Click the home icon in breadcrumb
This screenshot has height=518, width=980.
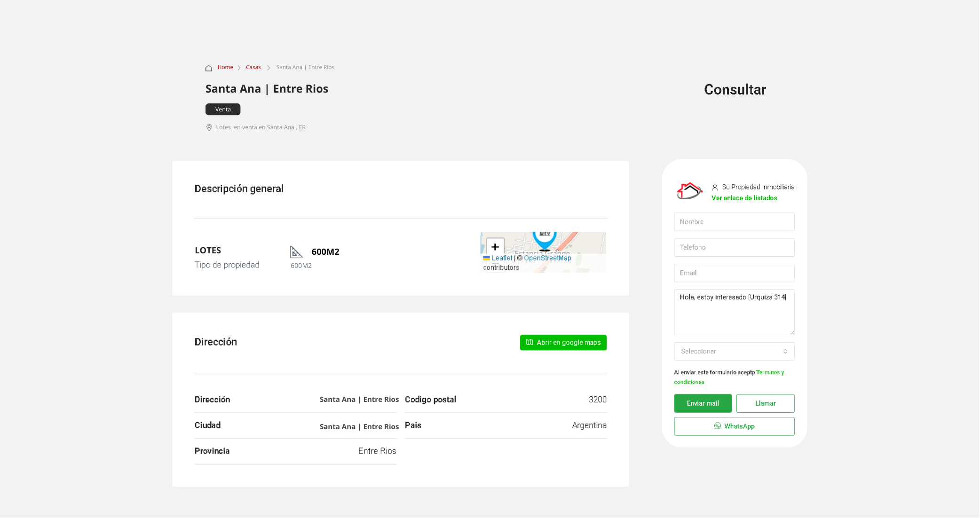click(x=209, y=68)
